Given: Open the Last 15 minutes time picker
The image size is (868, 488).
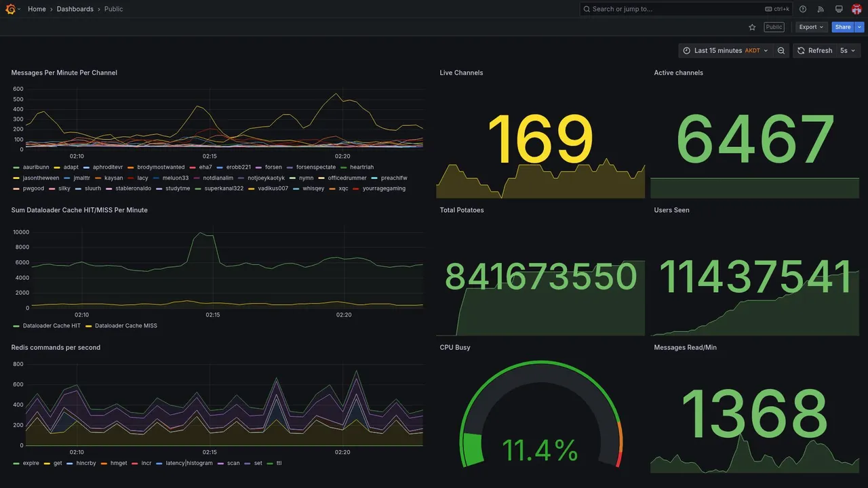Looking at the screenshot, I should tap(725, 51).
